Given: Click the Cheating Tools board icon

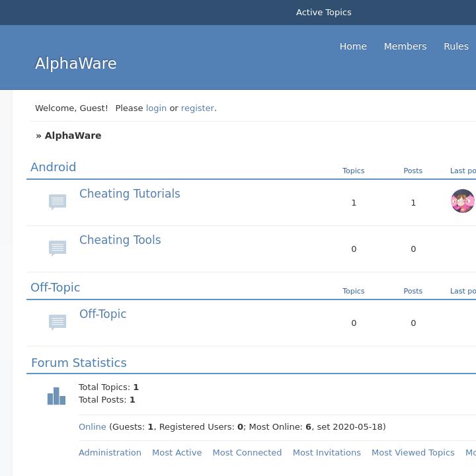Looking at the screenshot, I should coord(58,248).
